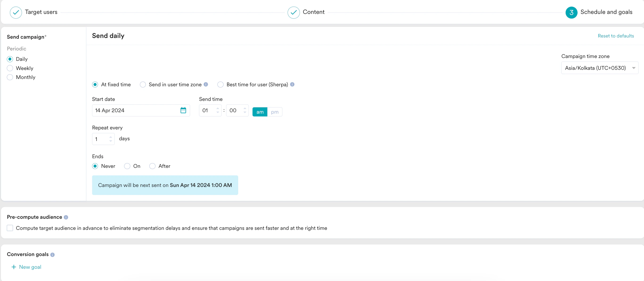Click the Pre-compute audience info icon
The image size is (644, 281).
[66, 217]
